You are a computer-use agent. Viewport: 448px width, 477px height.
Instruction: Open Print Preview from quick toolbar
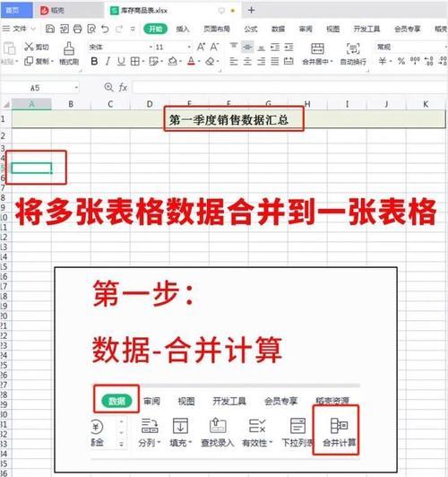[x=91, y=29]
